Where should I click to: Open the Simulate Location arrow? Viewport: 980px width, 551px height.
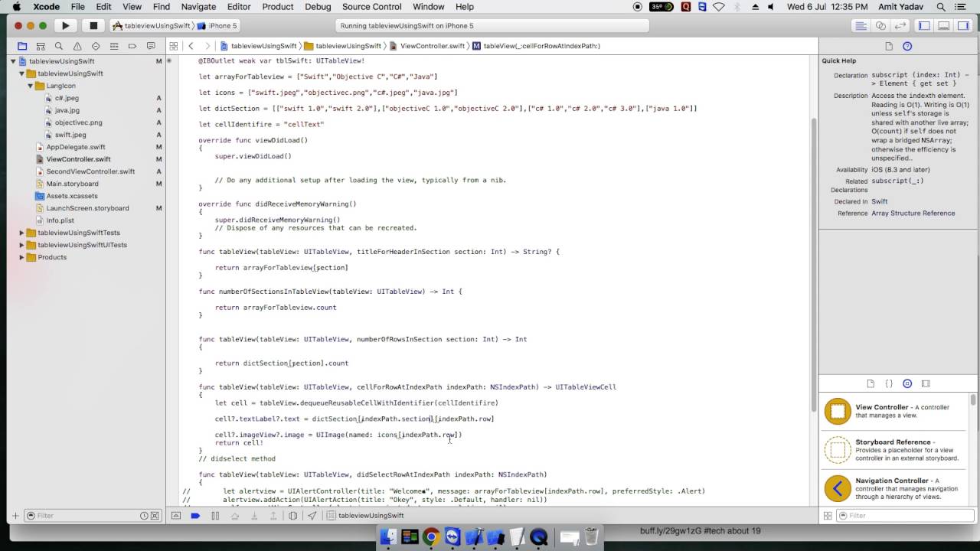(x=312, y=516)
